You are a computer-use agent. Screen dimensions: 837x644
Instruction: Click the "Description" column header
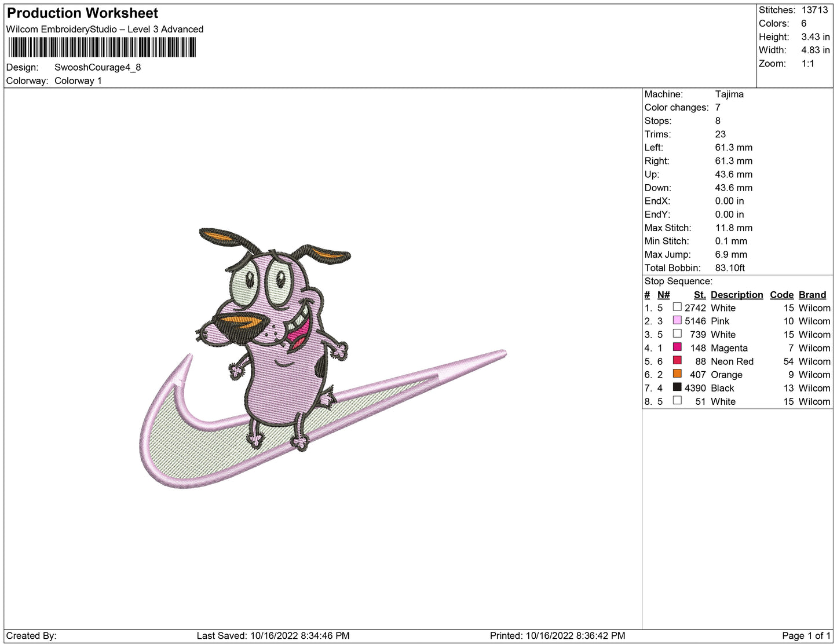point(737,295)
